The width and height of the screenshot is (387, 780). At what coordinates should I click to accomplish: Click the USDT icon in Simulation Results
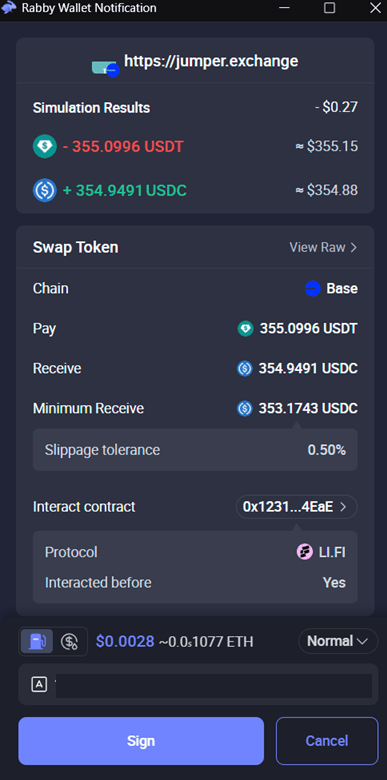(x=45, y=146)
